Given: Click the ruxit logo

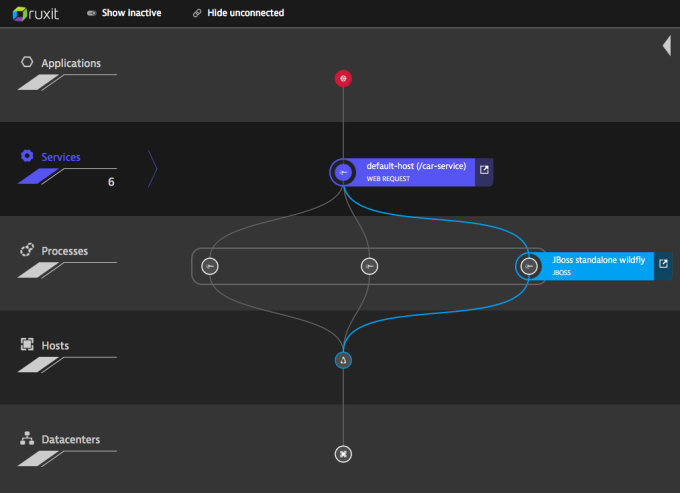Looking at the screenshot, I should (x=36, y=13).
